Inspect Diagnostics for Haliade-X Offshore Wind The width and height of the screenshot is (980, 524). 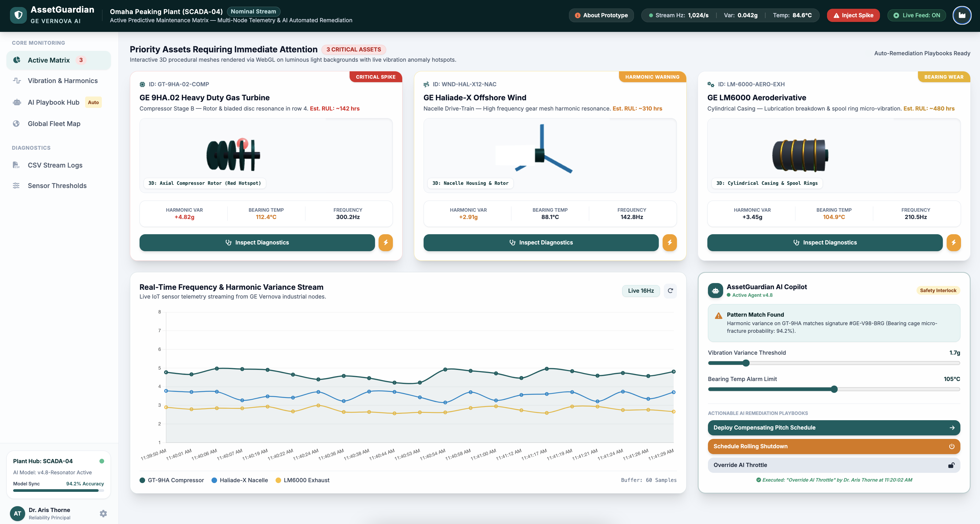coord(541,243)
